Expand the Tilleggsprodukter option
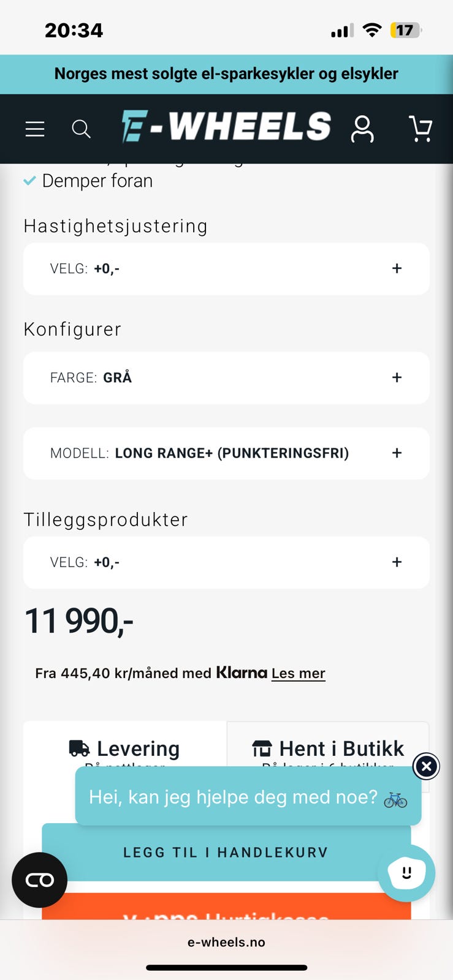This screenshot has height=980, width=453. pyautogui.click(x=226, y=562)
